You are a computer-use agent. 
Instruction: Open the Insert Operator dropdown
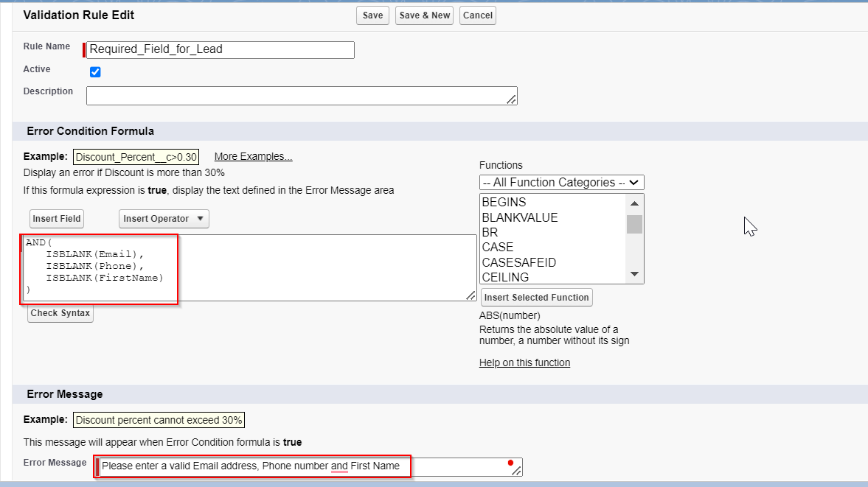(x=163, y=219)
